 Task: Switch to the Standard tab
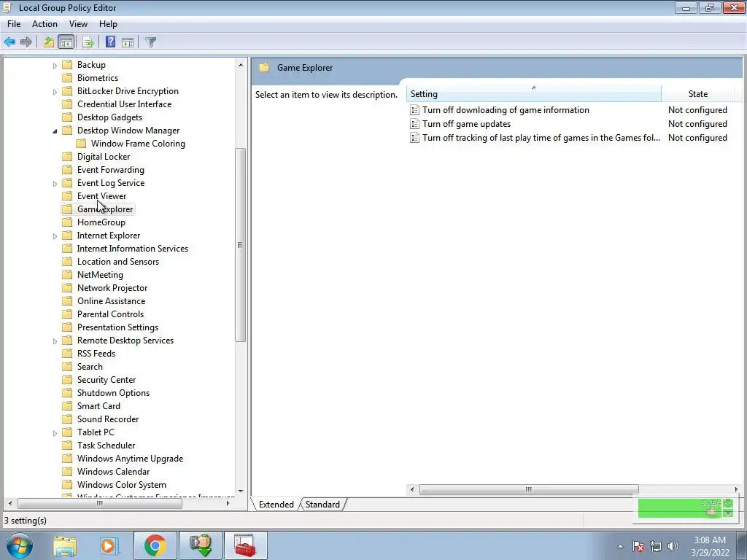(x=322, y=505)
